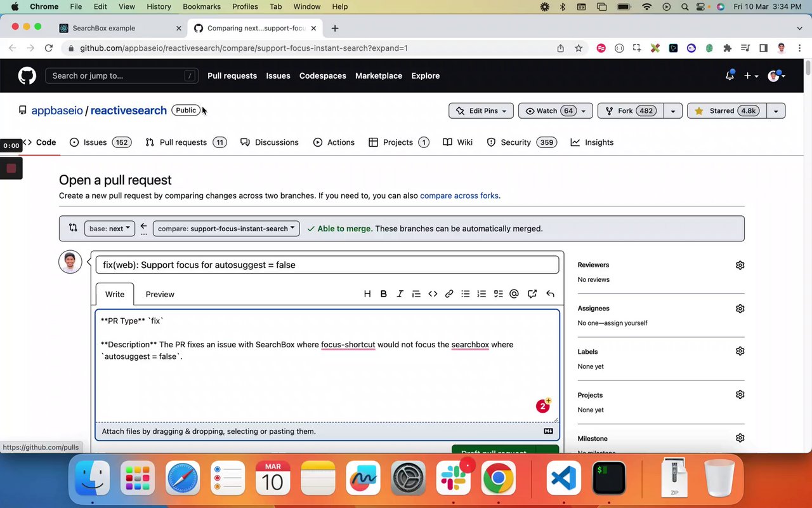This screenshot has width=812, height=508.
Task: Open the Security tab
Action: pos(521,142)
